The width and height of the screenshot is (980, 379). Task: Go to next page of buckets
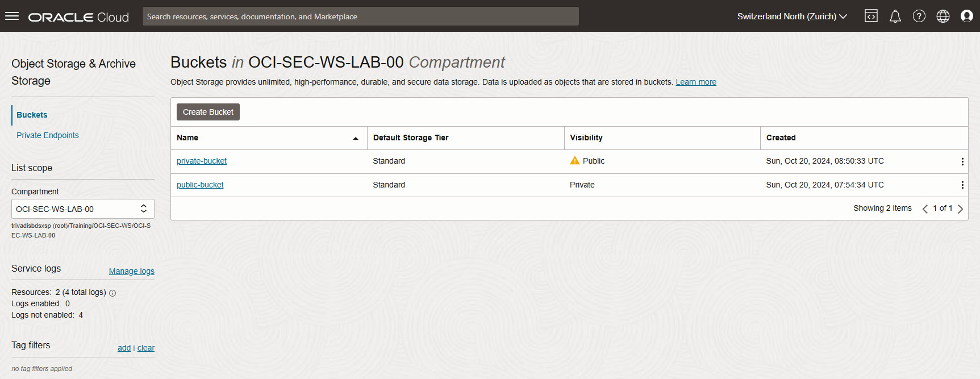point(961,209)
